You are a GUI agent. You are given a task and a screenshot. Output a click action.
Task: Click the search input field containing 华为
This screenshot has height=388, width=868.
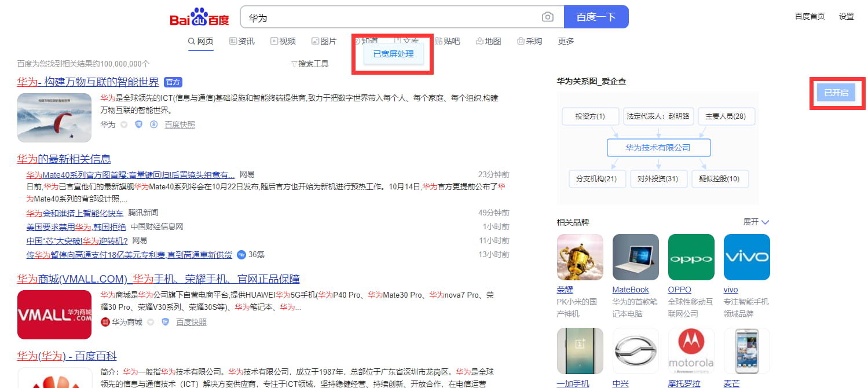[x=388, y=17]
